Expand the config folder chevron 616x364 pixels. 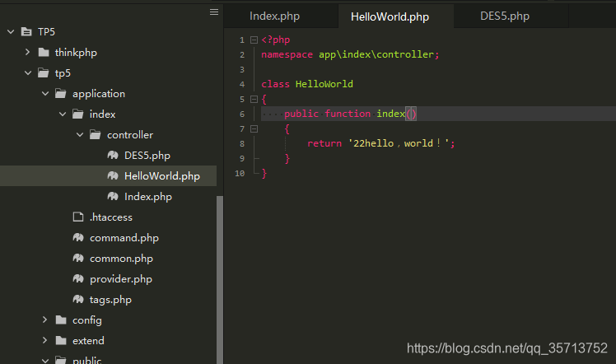pos(44,320)
